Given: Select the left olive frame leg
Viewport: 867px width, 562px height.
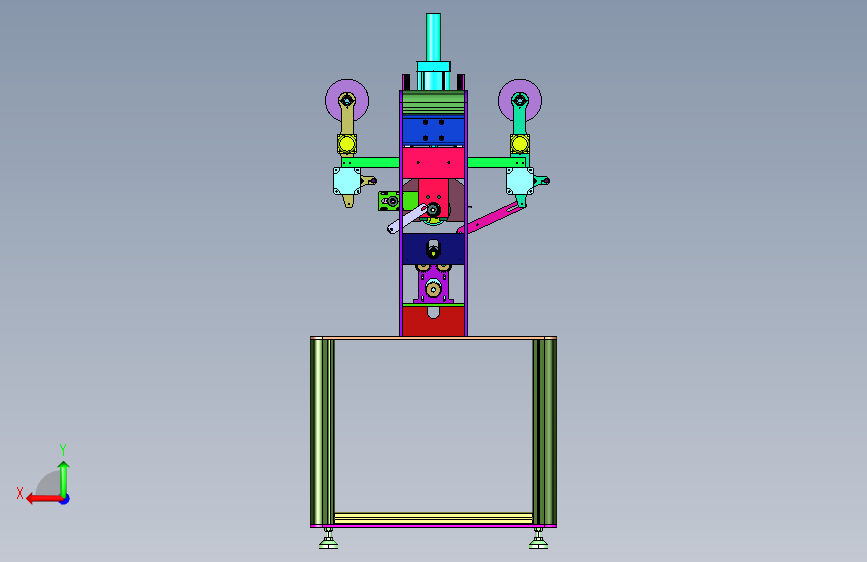Looking at the screenshot, I should pos(322,431).
